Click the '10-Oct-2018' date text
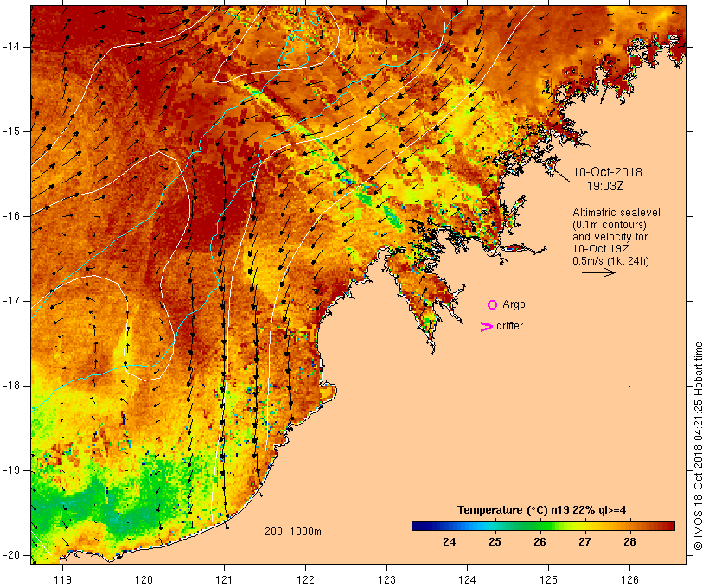709x588 pixels. [607, 172]
